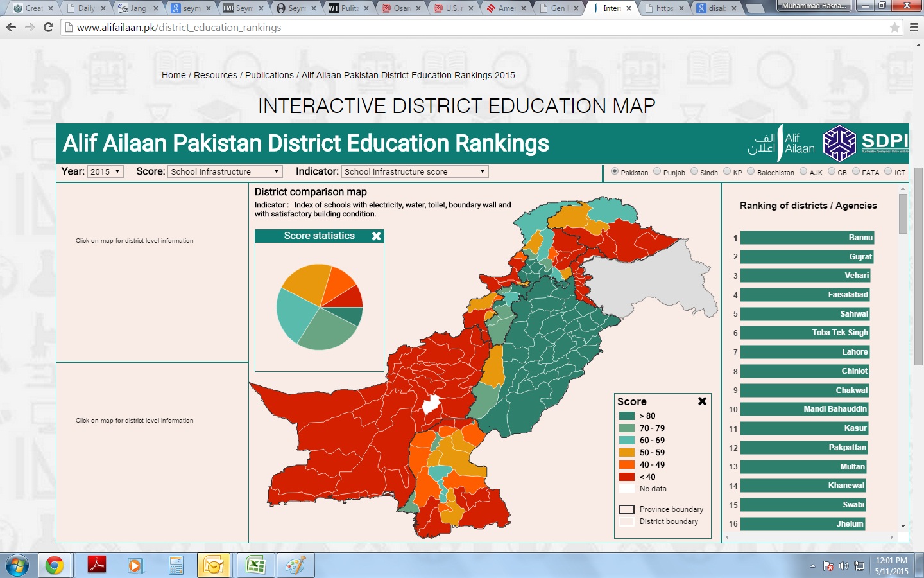Open Paint from the taskbar

[296, 566]
